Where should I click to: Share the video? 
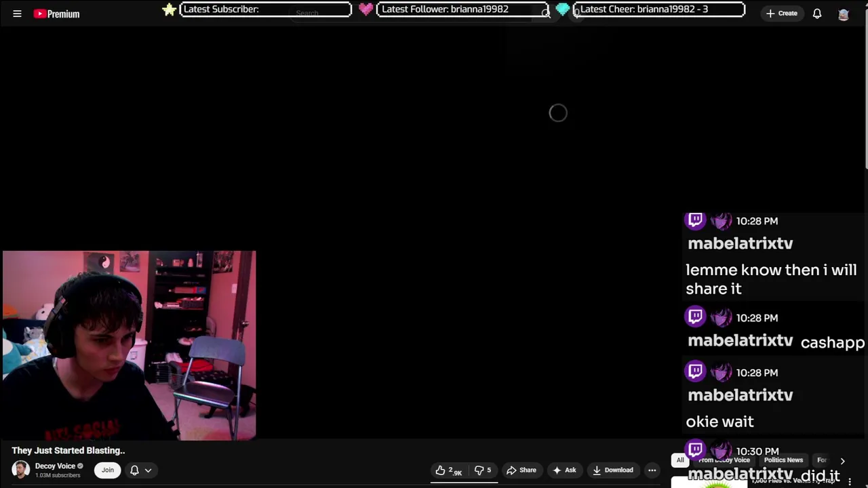point(521,470)
